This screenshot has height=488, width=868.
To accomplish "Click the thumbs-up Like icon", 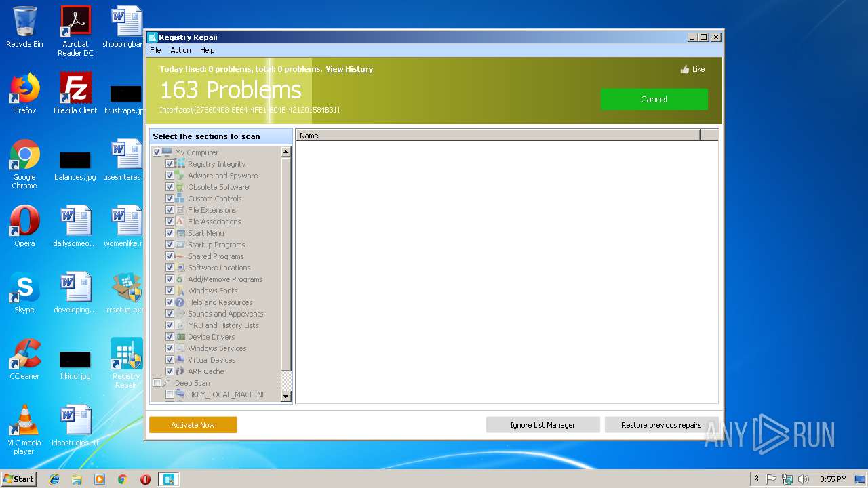I will point(685,69).
